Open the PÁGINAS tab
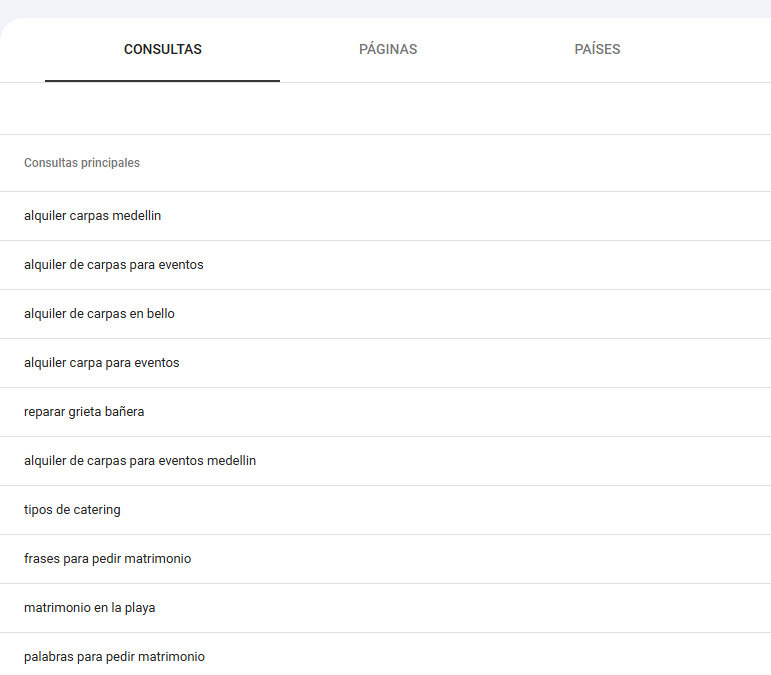 pyautogui.click(x=388, y=49)
